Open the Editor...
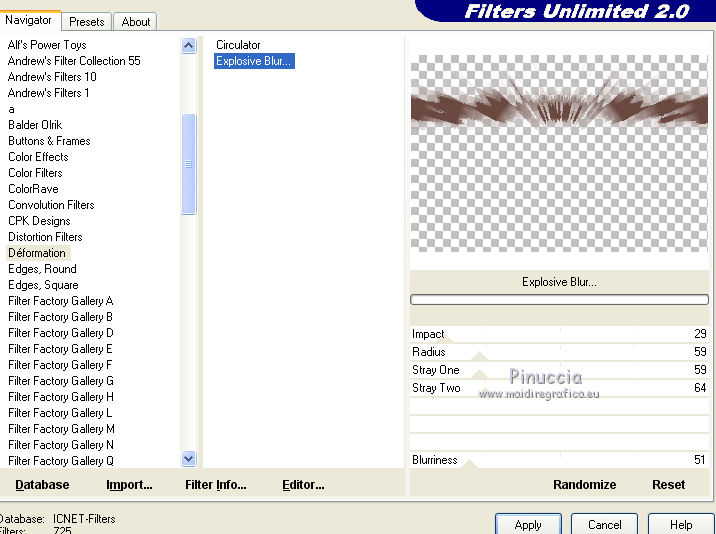Image resolution: width=716 pixels, height=534 pixels. (303, 485)
